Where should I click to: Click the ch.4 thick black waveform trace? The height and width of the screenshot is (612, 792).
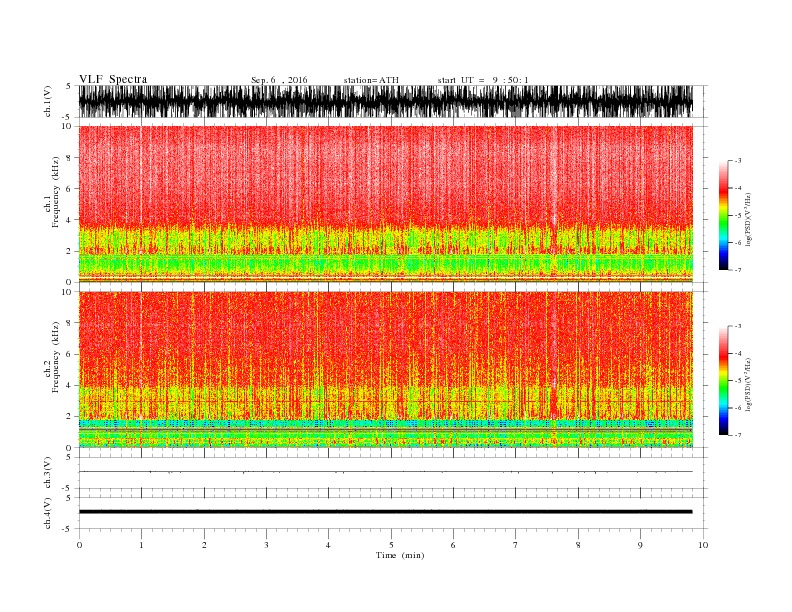[386, 512]
